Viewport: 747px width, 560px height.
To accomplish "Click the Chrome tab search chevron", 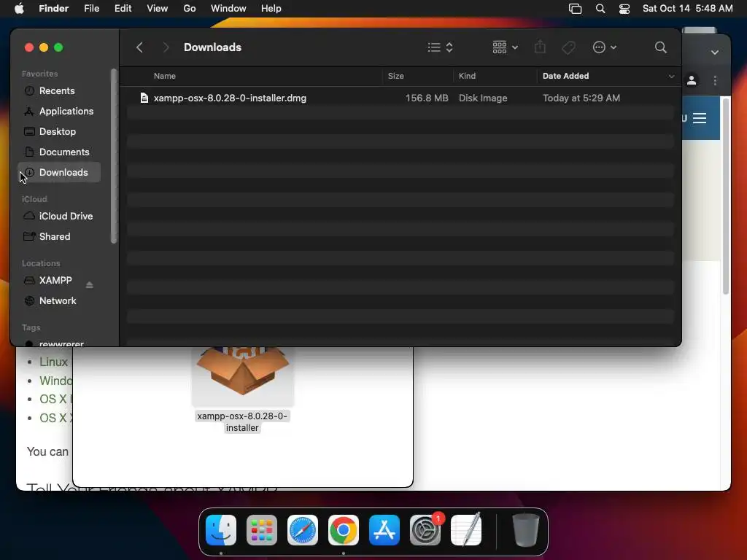I will [715, 52].
